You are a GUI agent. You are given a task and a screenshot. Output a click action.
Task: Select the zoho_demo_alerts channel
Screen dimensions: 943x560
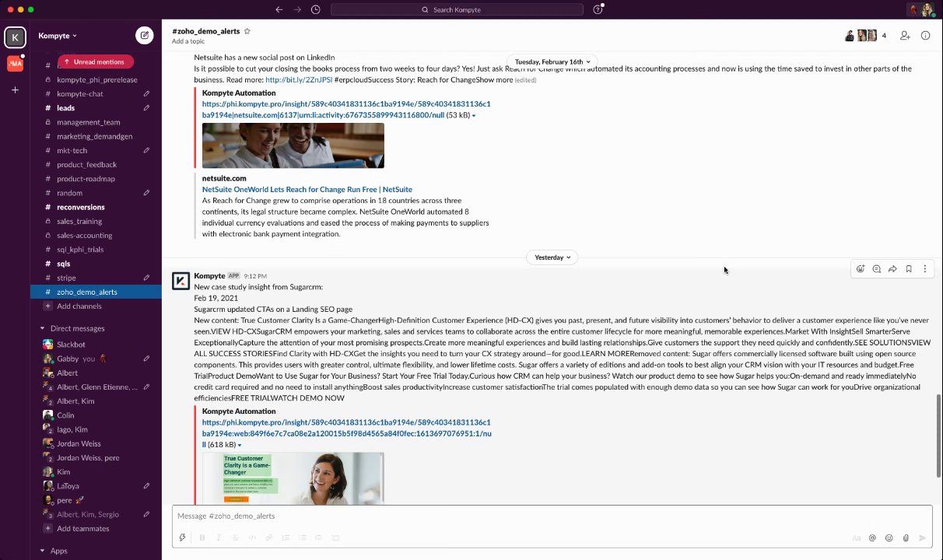point(96,292)
